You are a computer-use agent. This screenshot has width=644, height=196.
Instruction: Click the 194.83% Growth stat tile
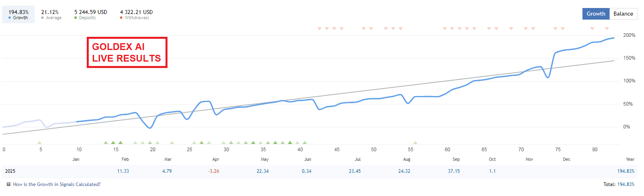tap(18, 14)
